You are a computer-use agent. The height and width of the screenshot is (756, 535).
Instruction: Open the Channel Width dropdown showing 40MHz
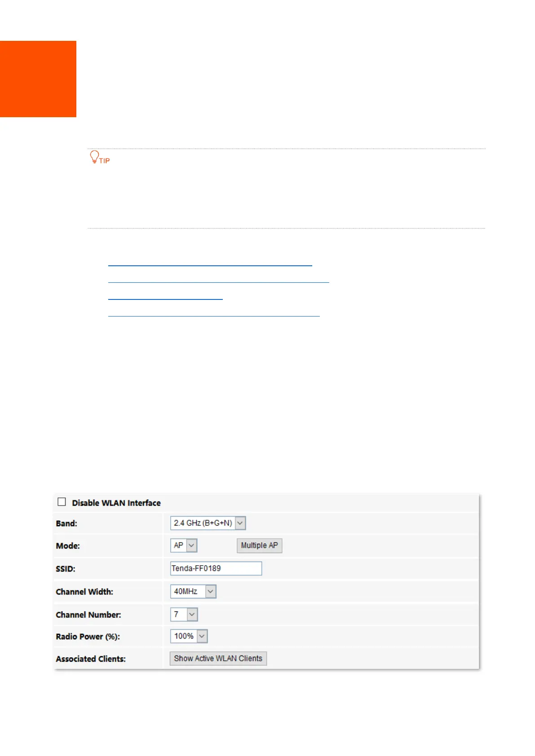(x=193, y=591)
